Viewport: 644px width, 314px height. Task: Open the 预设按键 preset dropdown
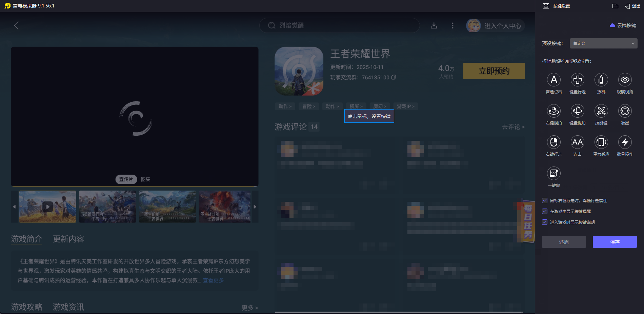pos(603,43)
